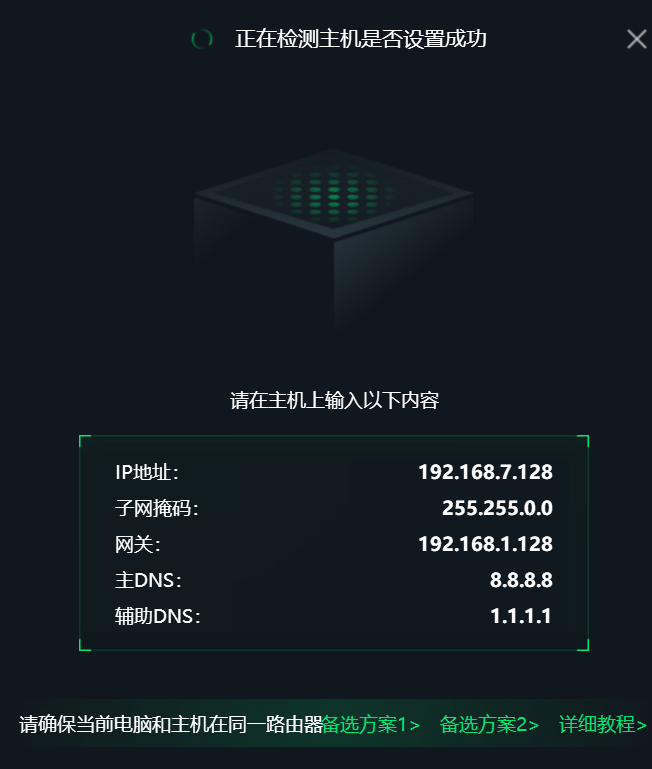Image resolution: width=652 pixels, height=769 pixels.
Task: Select the primary DNS value 8.8.8.8
Action: 522,580
